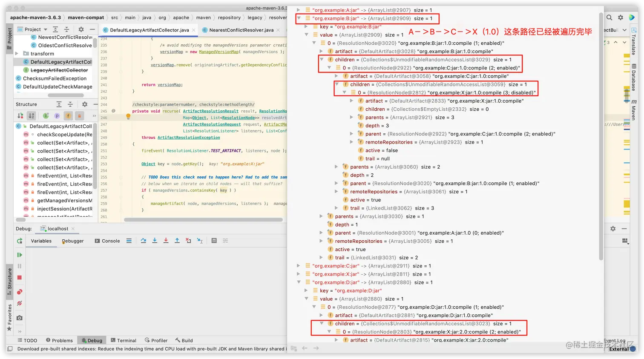The height and width of the screenshot is (359, 644).
Task: Show more debug sidebar actions chevron
Action: (x=20, y=331)
